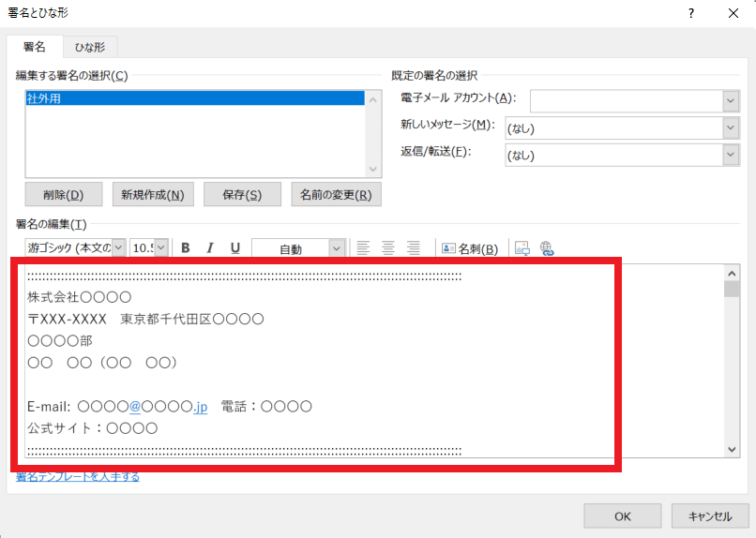Screen dimensions: 756x538
Task: Click the 電話：〇〇〇〇 text
Action: pos(266,407)
